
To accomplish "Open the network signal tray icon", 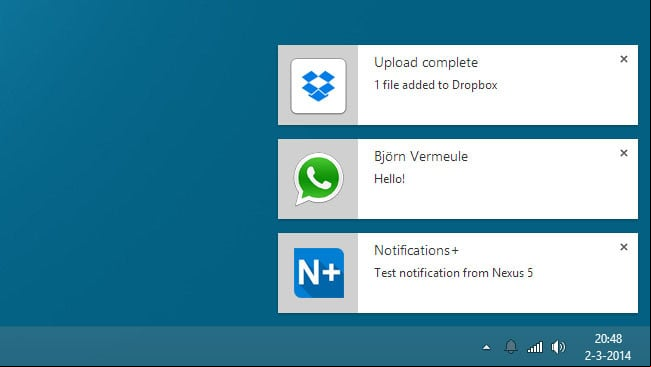I will pyautogui.click(x=535, y=347).
